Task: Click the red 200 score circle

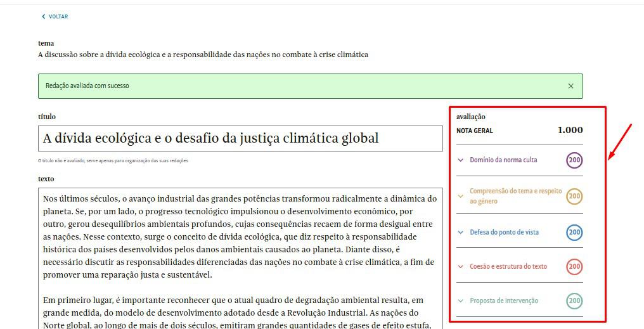Action: tap(574, 267)
